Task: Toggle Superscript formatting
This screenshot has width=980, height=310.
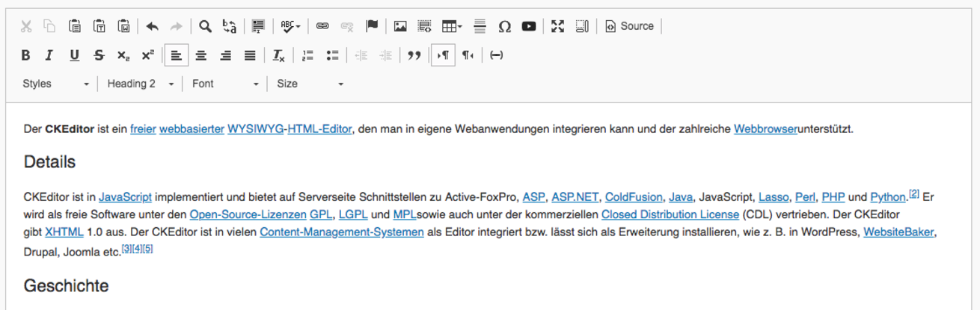Action: [x=148, y=55]
